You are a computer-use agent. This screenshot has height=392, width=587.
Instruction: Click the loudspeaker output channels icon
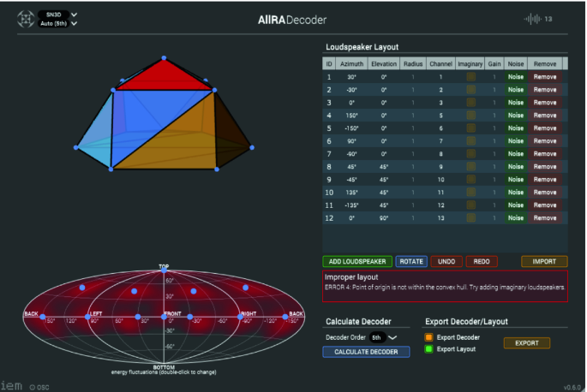532,19
